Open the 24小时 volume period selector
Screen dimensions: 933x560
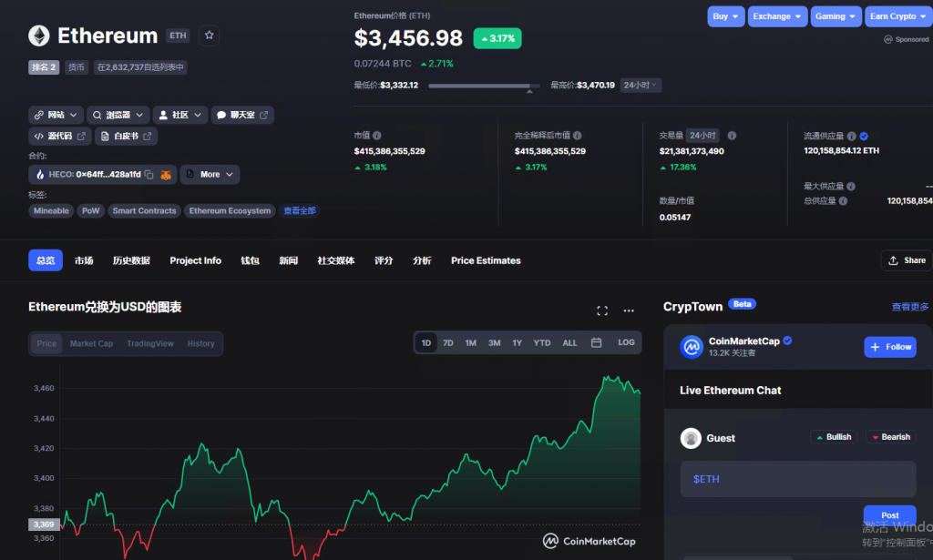coord(702,136)
